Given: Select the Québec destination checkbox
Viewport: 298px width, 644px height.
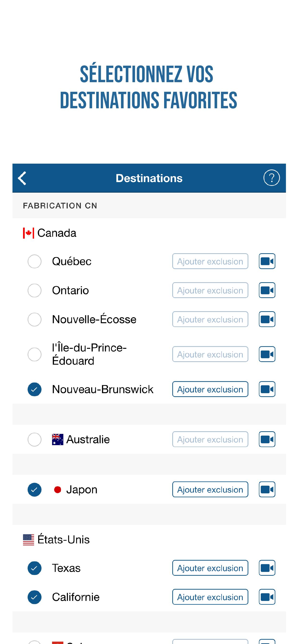Looking at the screenshot, I should [x=34, y=261].
